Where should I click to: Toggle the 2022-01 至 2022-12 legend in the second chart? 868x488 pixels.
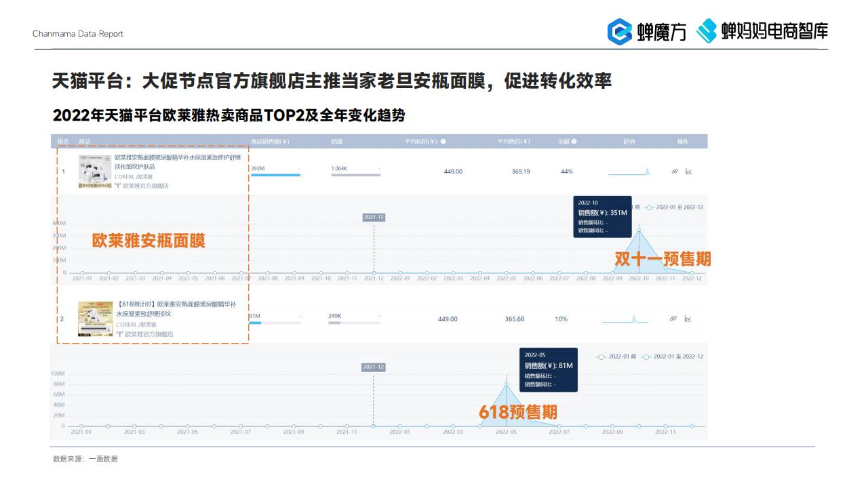pyautogui.click(x=672, y=356)
